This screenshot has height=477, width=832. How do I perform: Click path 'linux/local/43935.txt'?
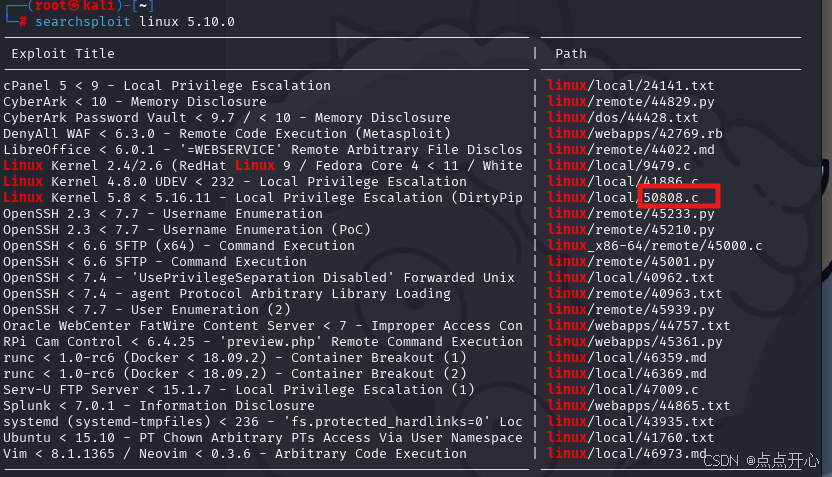[x=630, y=421]
